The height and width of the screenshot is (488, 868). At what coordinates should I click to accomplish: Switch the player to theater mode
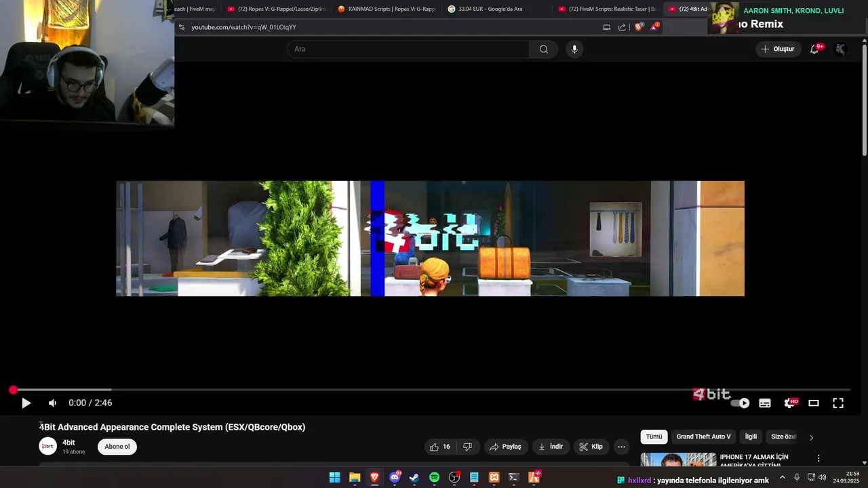point(814,403)
